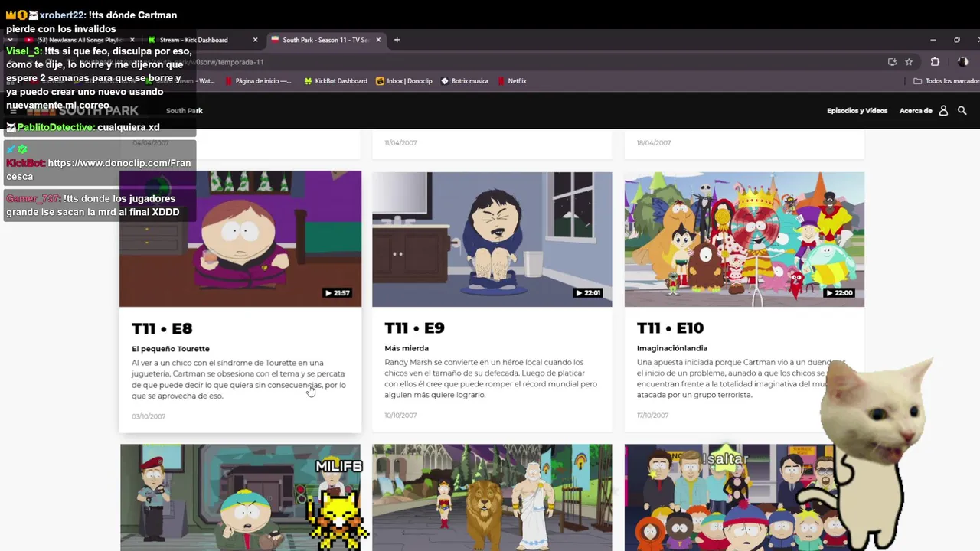This screenshot has height=551, width=980.
Task: Click the date 03/10/2007
Action: (x=149, y=416)
